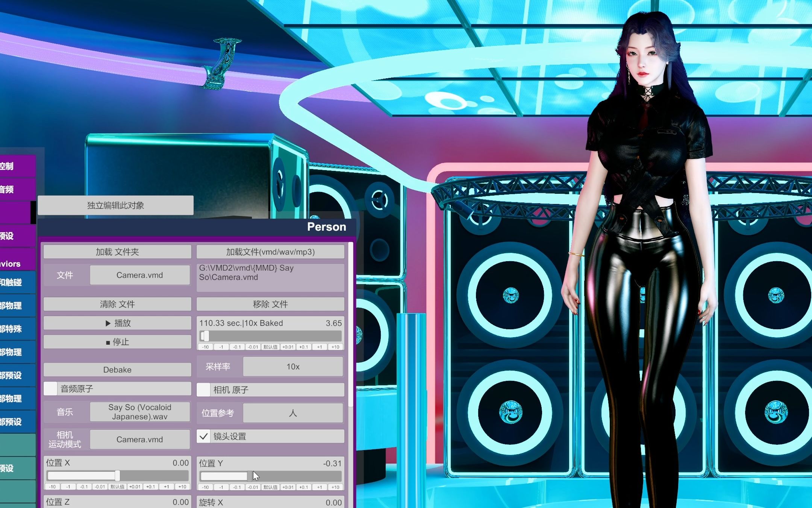Viewport: 812px width, 508px height.
Task: Click the plugin panel vertical scrollbar
Action: click(x=350, y=324)
